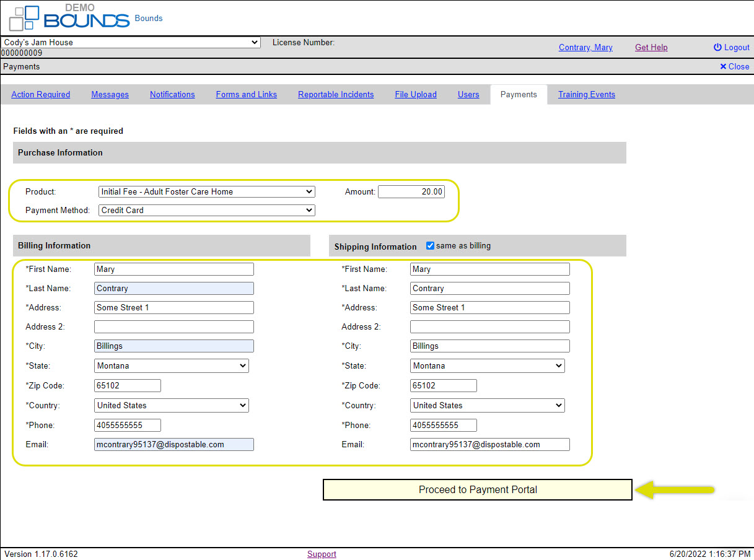Click the 'License Number:' label text
The height and width of the screenshot is (560, 754).
point(304,42)
